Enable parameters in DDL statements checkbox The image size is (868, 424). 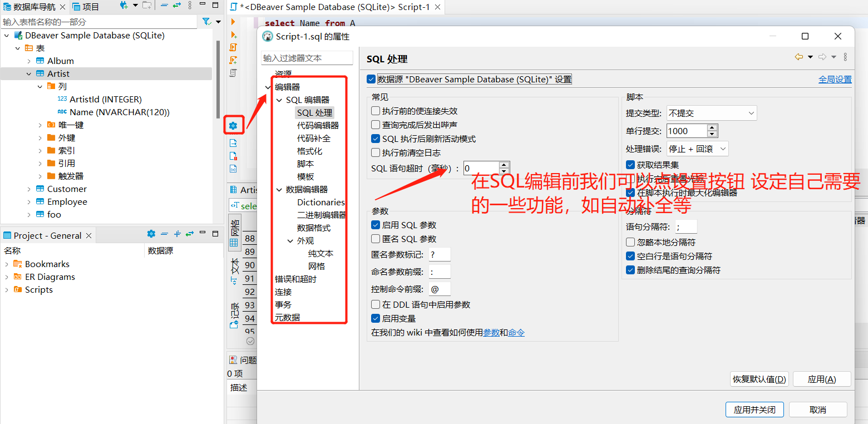[376, 304]
